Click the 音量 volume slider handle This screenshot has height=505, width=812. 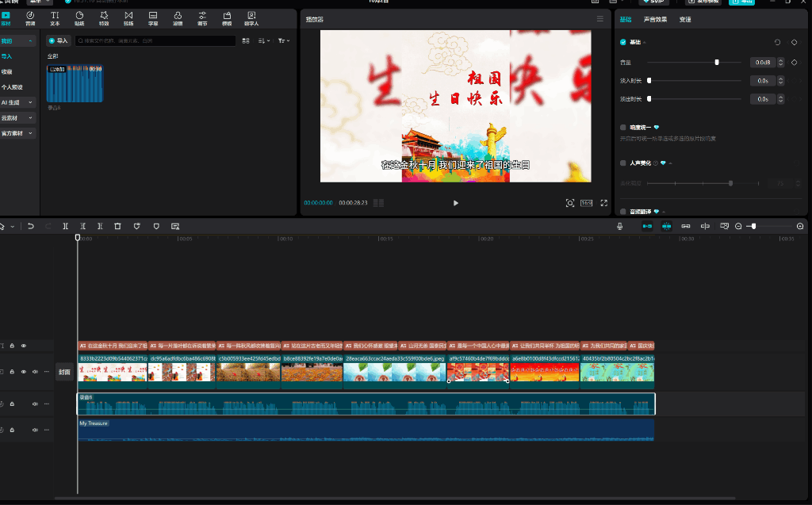pyautogui.click(x=717, y=62)
